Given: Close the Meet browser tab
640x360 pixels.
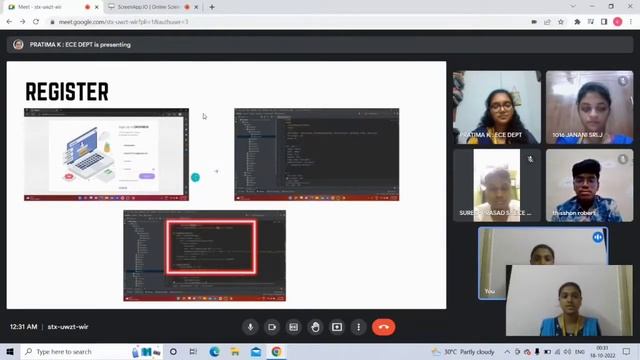Looking at the screenshot, I should (97, 7).
